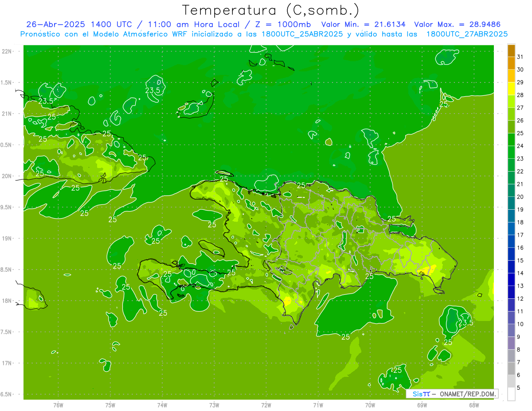Click the 22 label on the colorbar
The height and width of the screenshot is (411, 532).
[520, 172]
